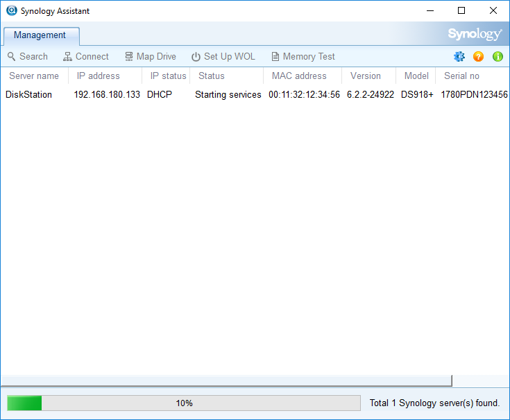Click the Synology logo
Viewport: 510px width, 420px height.
[x=475, y=34]
